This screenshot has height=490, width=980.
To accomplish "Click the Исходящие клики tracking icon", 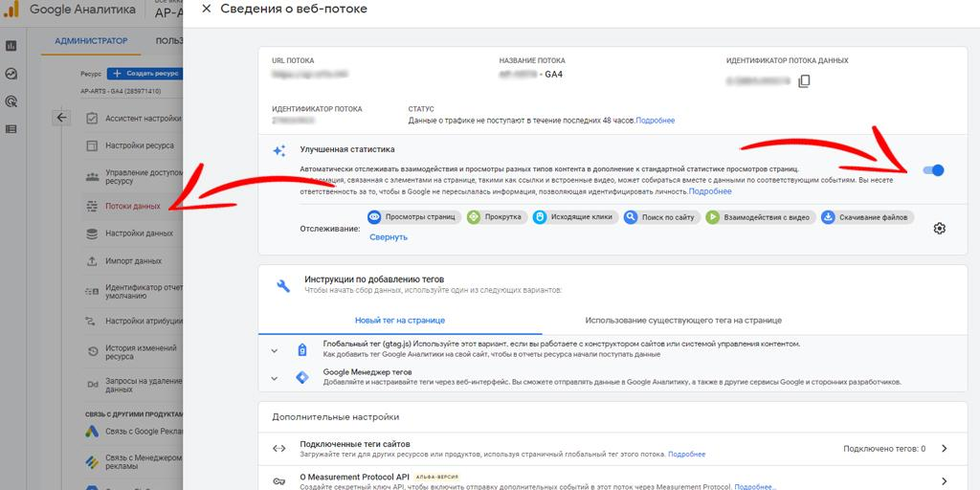I will coord(540,217).
